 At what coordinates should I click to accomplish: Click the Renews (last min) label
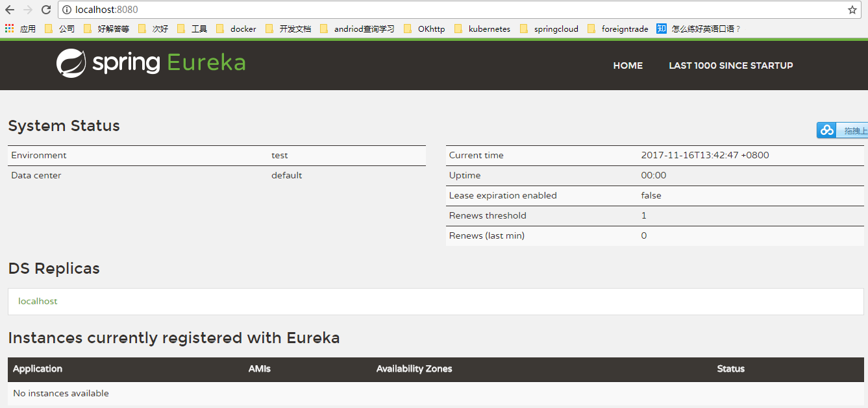(x=487, y=235)
